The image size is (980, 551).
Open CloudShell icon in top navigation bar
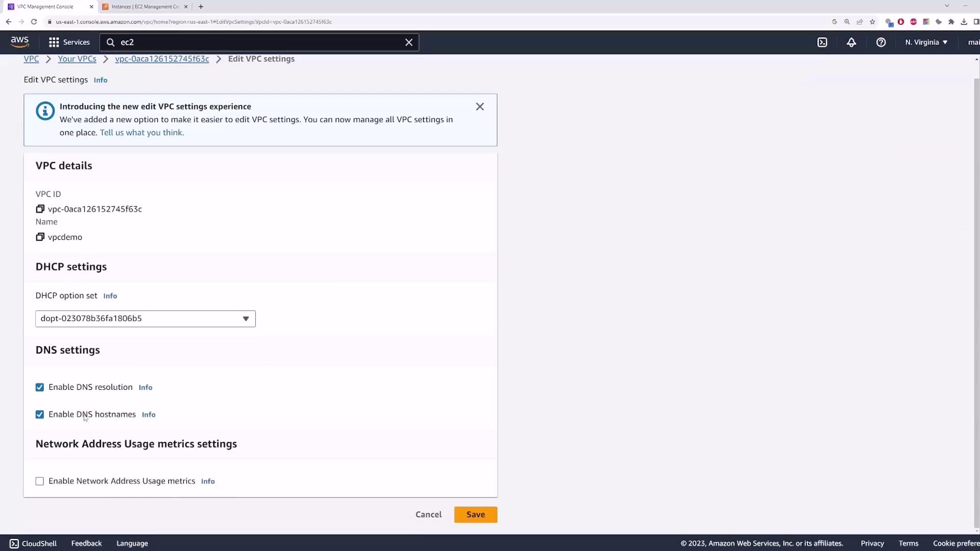[x=822, y=42]
